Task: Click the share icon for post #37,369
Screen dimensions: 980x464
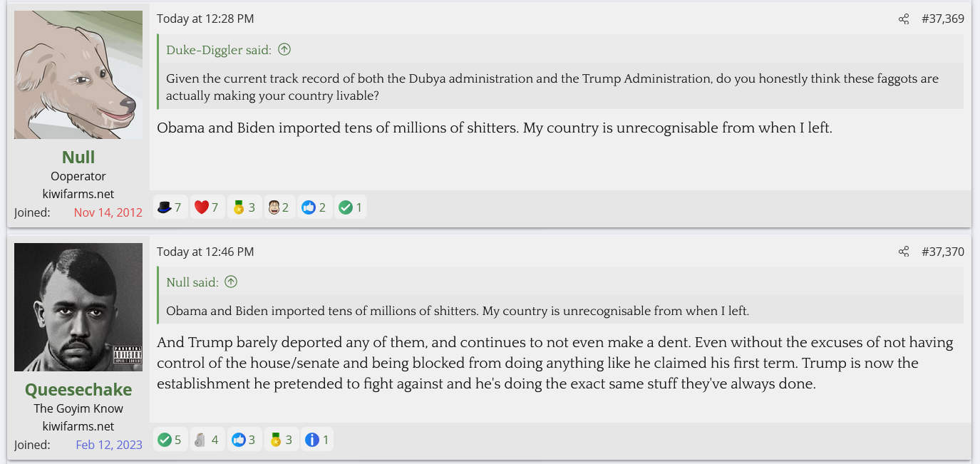Action: point(904,19)
